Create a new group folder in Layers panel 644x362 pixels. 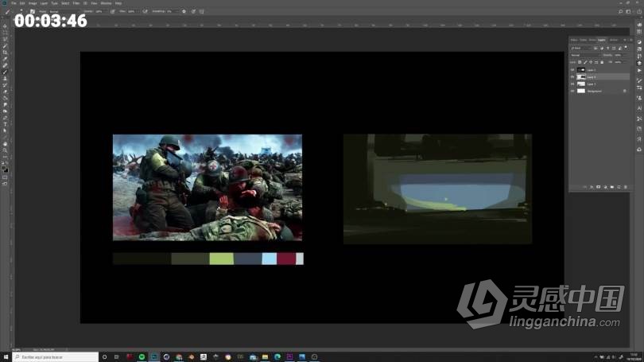tap(612, 187)
